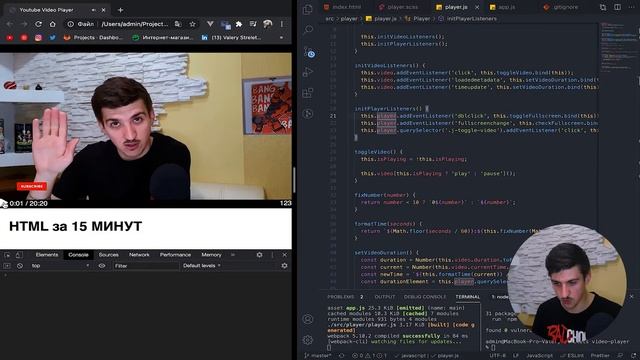The width and height of the screenshot is (640, 360).
Task: Click the inspect element picker in DevTools
Action: pyautogui.click(x=7, y=255)
